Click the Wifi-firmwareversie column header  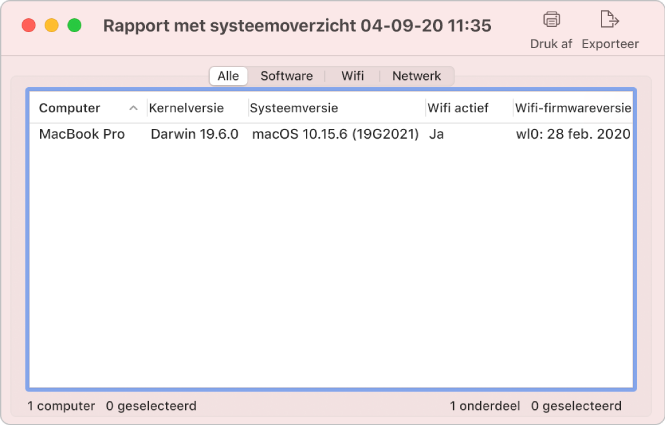tap(573, 108)
